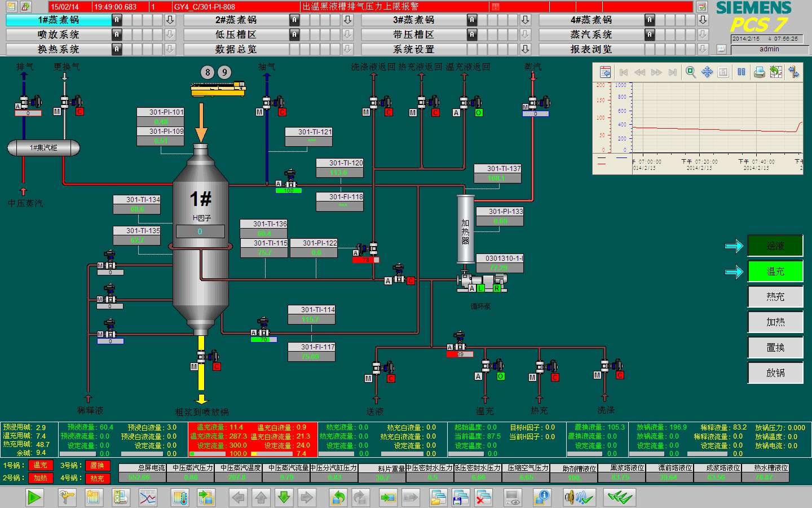This screenshot has height=508, width=812.
Task: Expand the down arrow next to 蒸汽系统
Action: tap(703, 34)
